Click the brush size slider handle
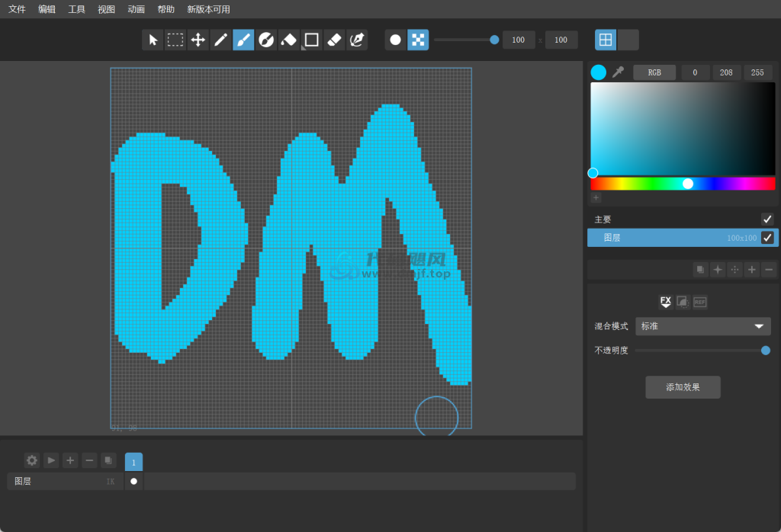781x532 pixels. [494, 40]
